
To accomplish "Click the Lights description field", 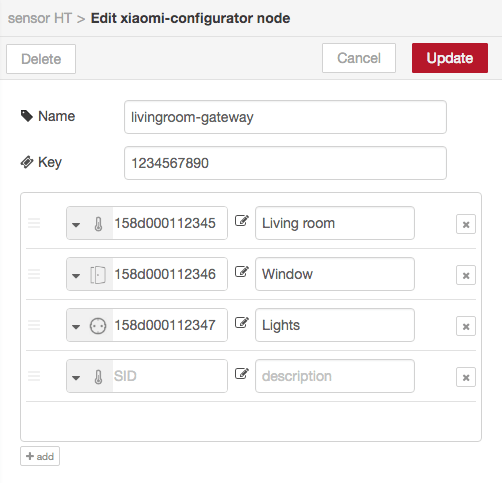I will 335,325.
